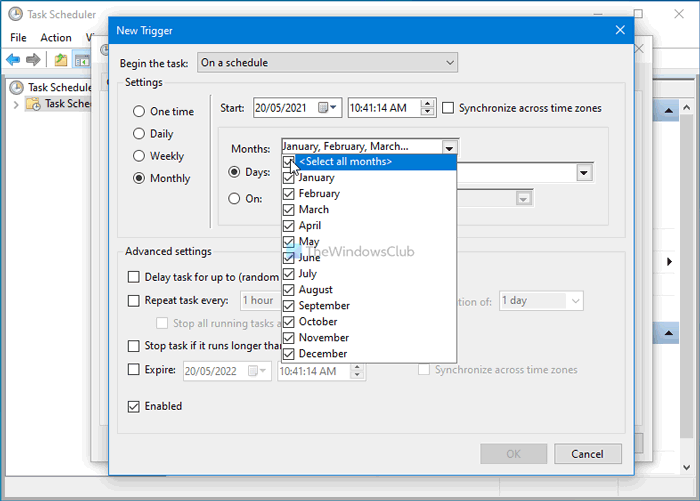Open the Days dropdown arrow
700x501 pixels.
(x=584, y=172)
